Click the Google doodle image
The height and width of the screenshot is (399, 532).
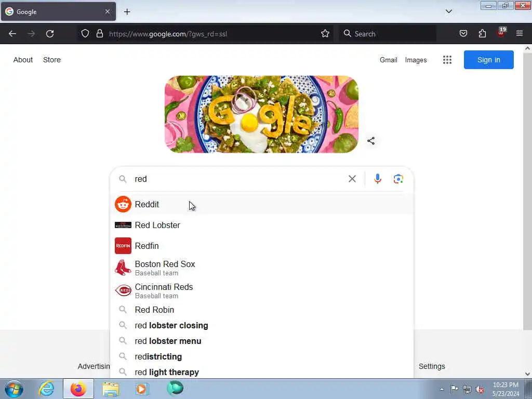pos(261,114)
